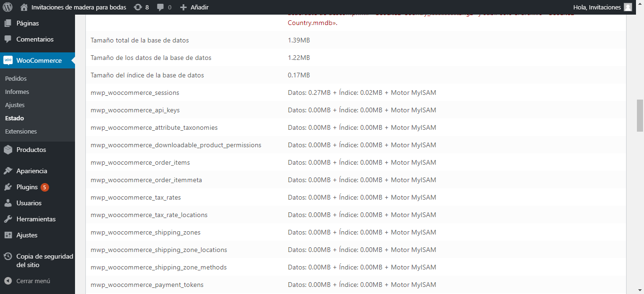The image size is (644, 294).
Task: Select 'Tamaño de los datos de la base de datos'
Action: pyautogui.click(x=151, y=58)
